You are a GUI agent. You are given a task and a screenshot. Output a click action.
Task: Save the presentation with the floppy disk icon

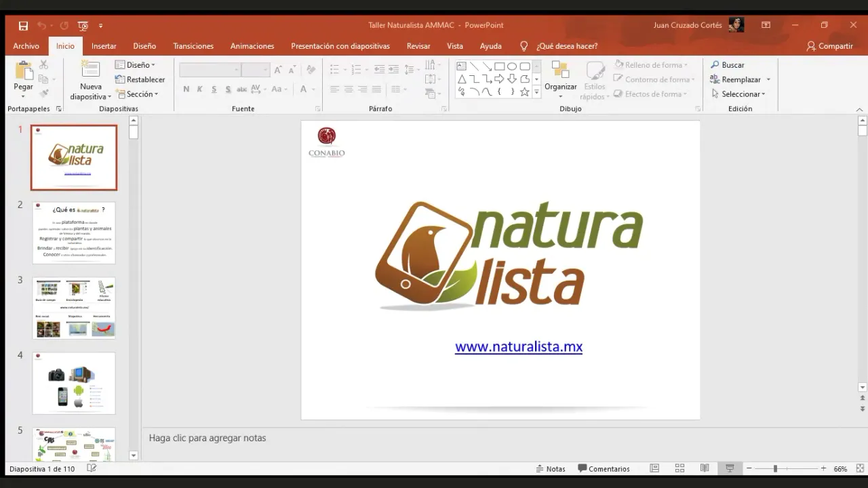click(x=23, y=26)
